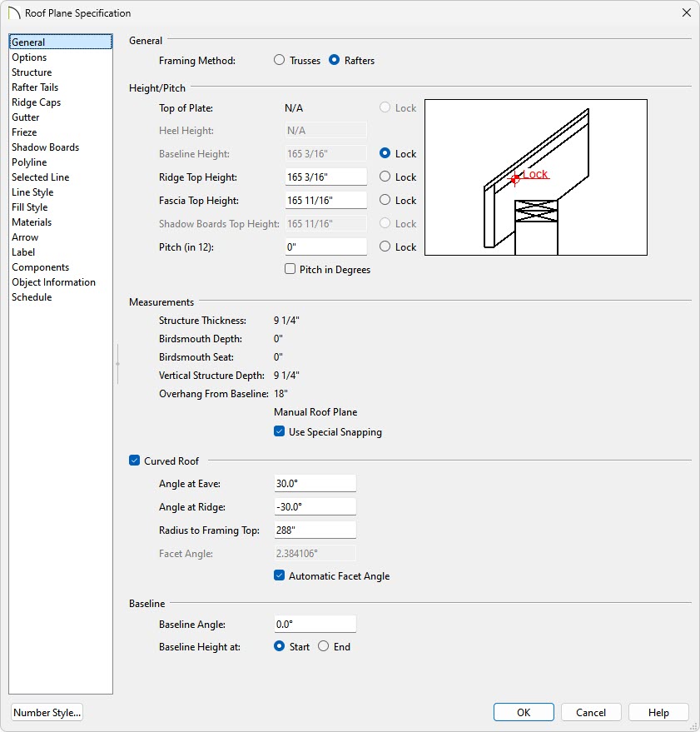Lock the Fascia Top Height
The height and width of the screenshot is (732, 700).
[385, 200]
